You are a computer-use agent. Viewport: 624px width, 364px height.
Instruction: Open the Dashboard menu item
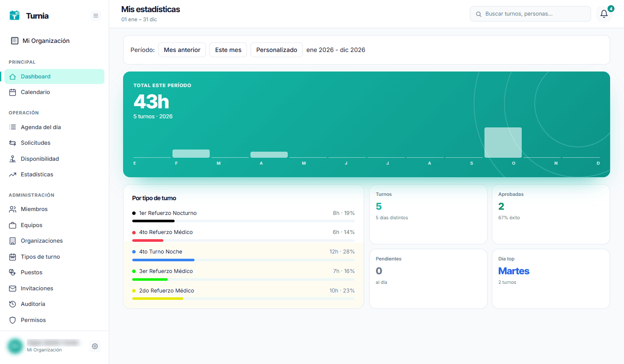point(54,77)
